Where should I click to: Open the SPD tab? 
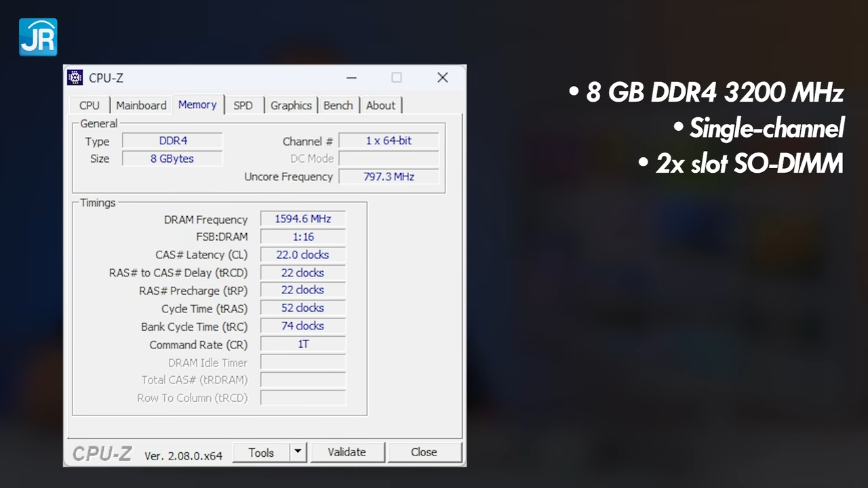(243, 106)
